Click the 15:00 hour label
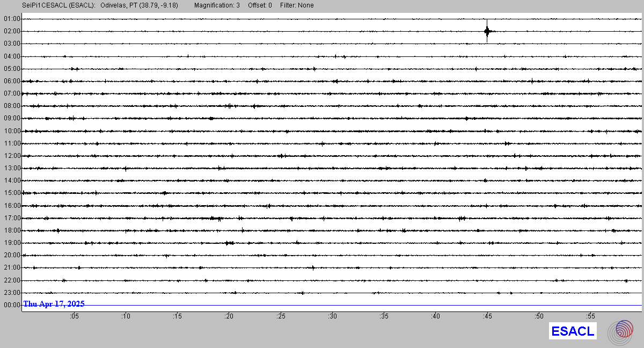The image size is (644, 348). coord(12,193)
